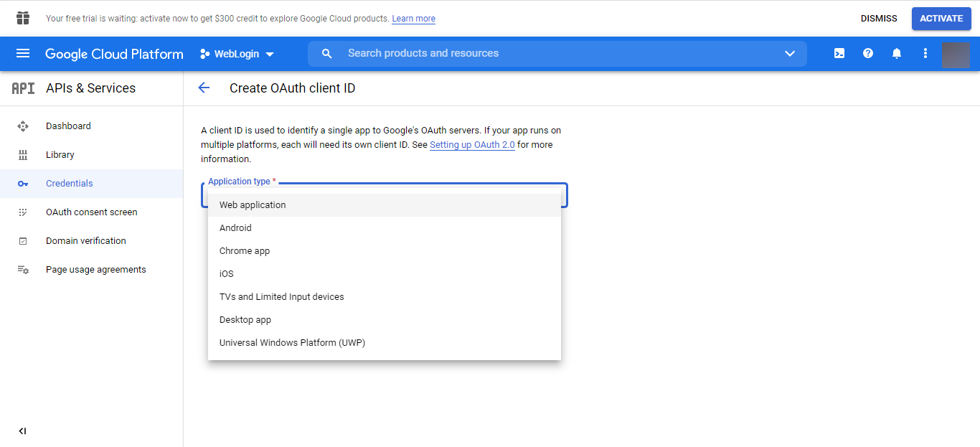
Task: Open the notifications bell
Action: 897,53
